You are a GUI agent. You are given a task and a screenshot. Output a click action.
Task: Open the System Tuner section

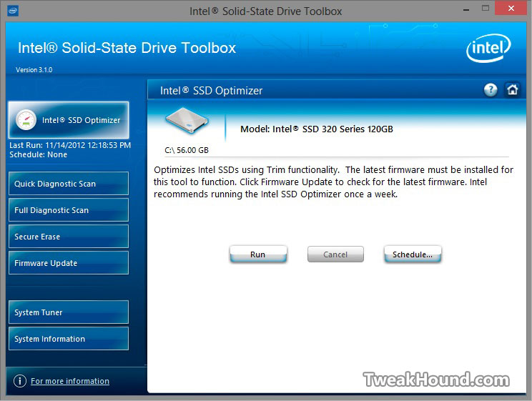click(x=69, y=312)
